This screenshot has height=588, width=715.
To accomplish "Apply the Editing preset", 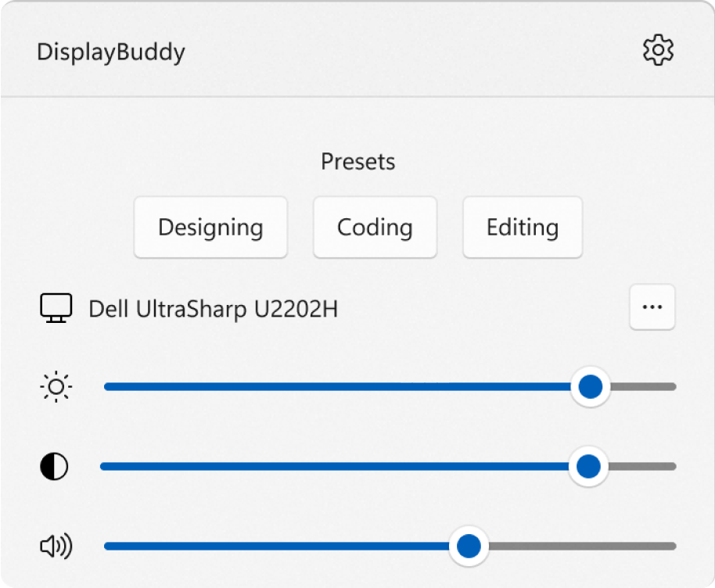I will 523,228.
